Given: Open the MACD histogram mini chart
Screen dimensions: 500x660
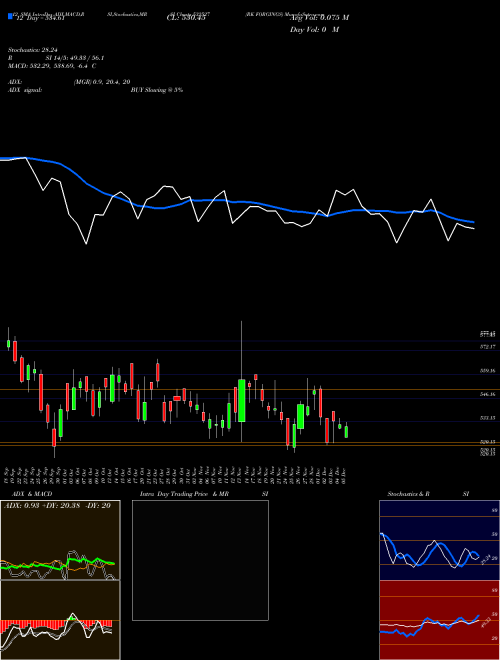Looking at the screenshot, I should point(60,620).
